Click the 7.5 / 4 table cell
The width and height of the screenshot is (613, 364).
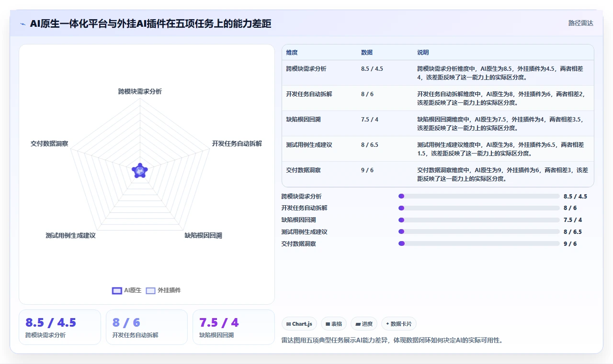click(370, 120)
